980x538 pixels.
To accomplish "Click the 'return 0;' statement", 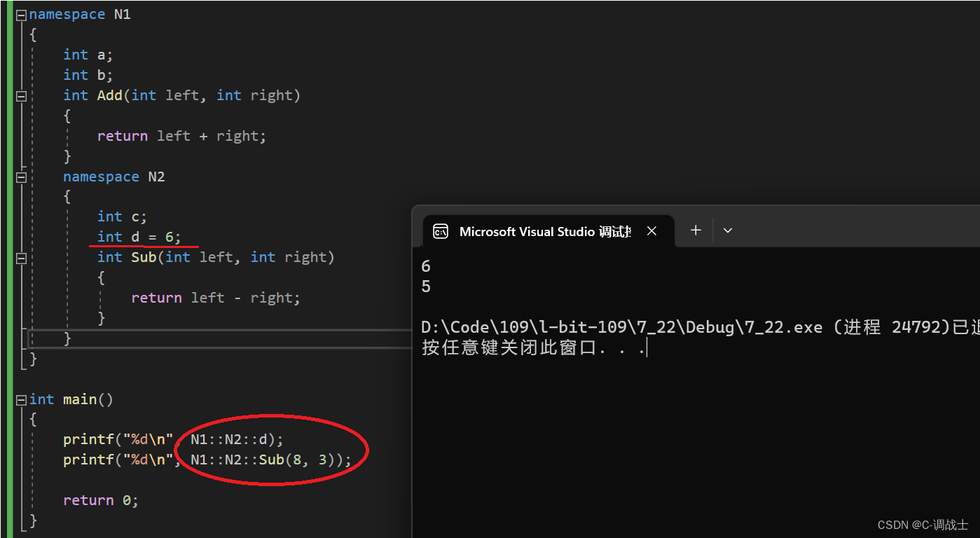I will [101, 501].
